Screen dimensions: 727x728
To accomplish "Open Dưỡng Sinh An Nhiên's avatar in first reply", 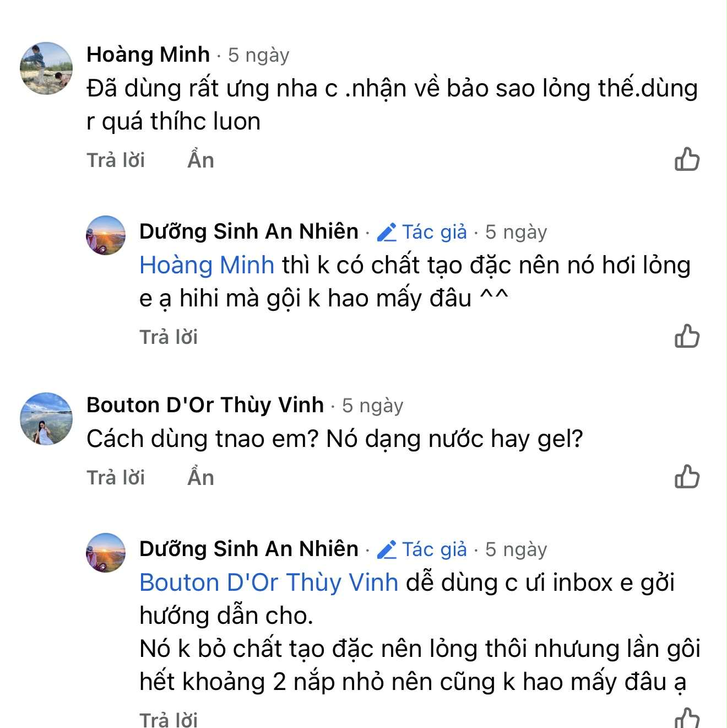I will (x=106, y=235).
